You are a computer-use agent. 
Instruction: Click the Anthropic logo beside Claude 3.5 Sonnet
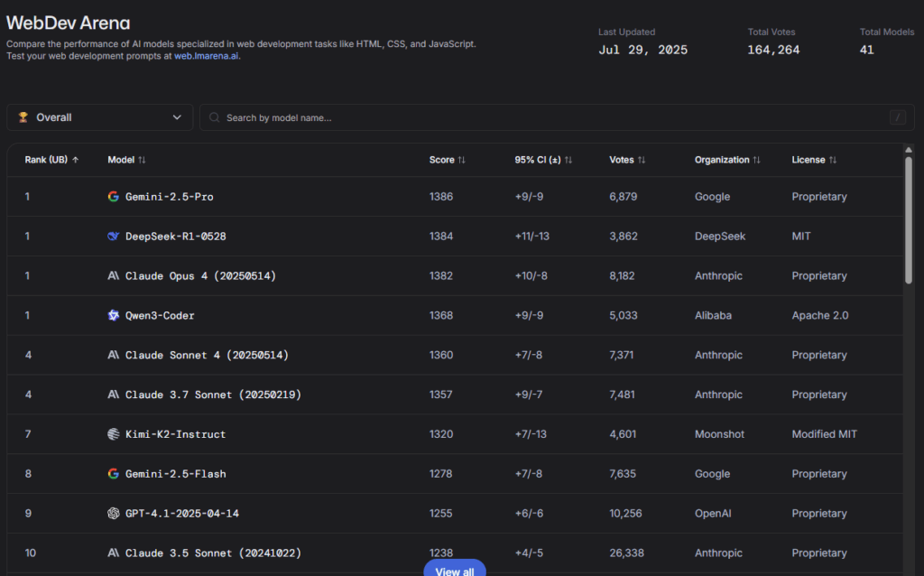tap(113, 553)
